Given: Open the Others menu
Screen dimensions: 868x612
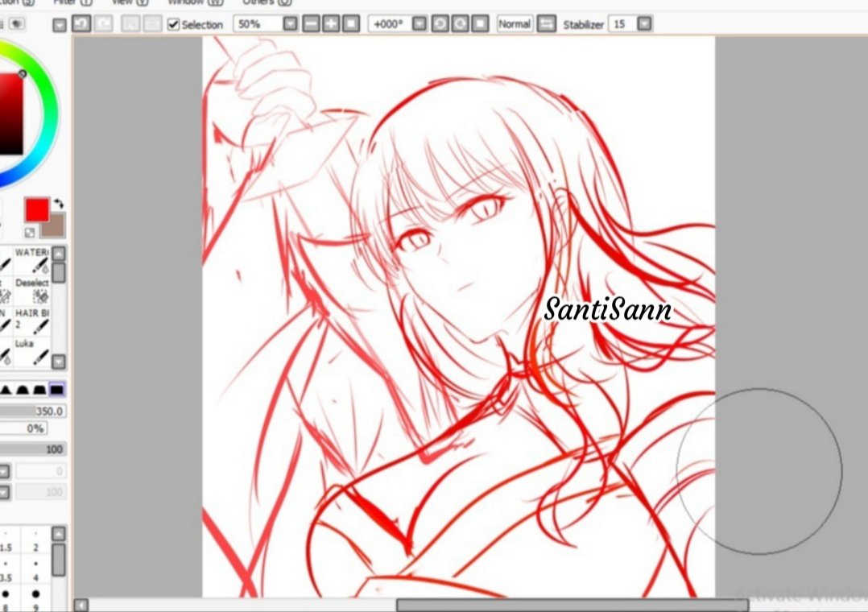Looking at the screenshot, I should (267, 2).
